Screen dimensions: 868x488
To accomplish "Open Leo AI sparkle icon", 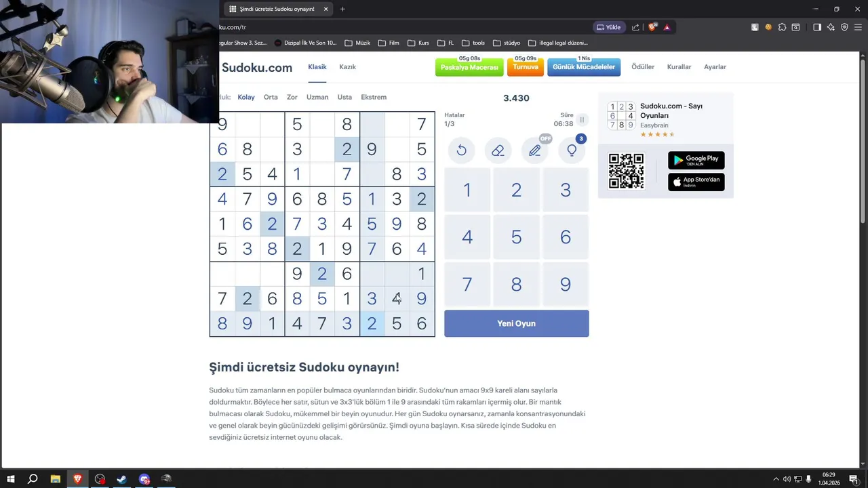I will 831,27.
